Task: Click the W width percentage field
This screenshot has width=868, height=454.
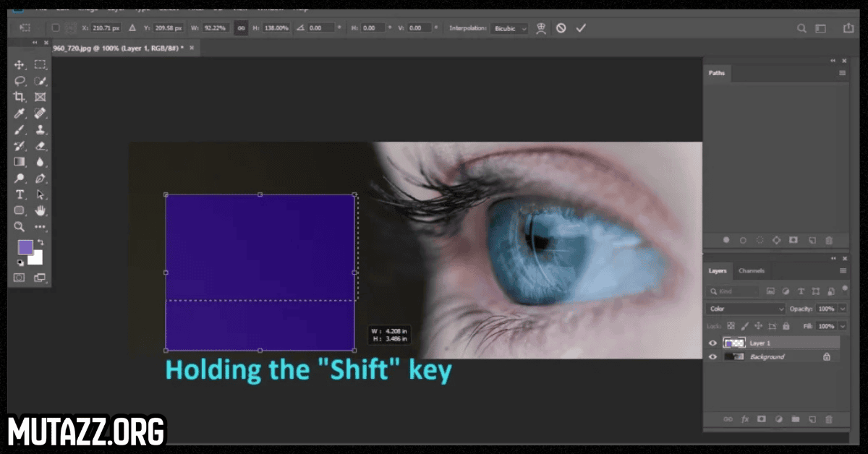Action: [215, 28]
